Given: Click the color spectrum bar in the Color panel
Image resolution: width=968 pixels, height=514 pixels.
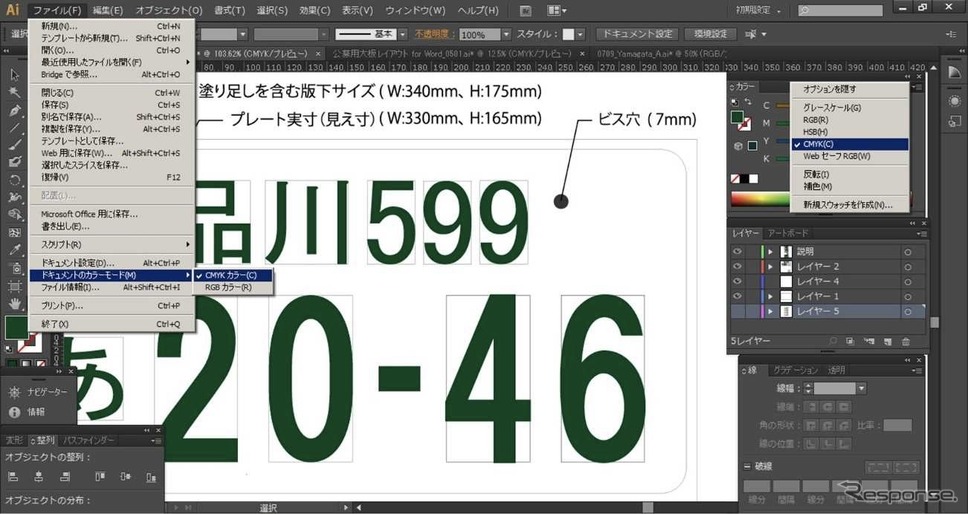Looking at the screenshot, I should coord(762,199).
